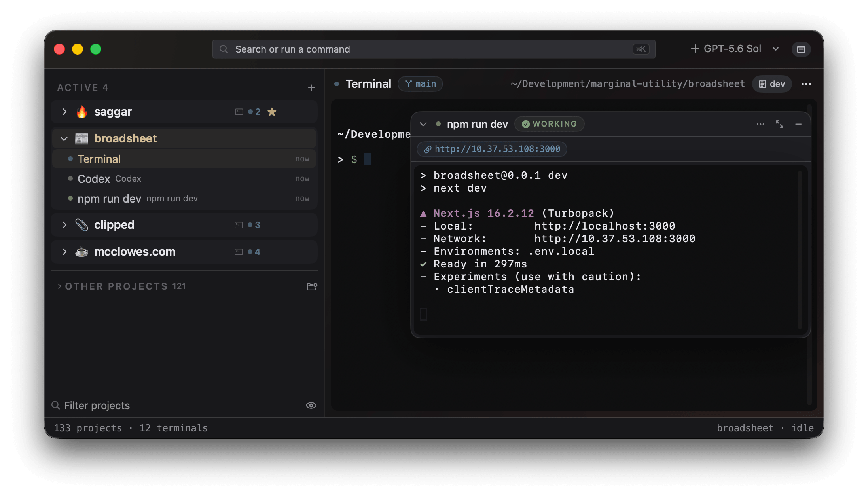Expand the OTHER PROJECTS section
The image size is (868, 497).
tap(59, 286)
